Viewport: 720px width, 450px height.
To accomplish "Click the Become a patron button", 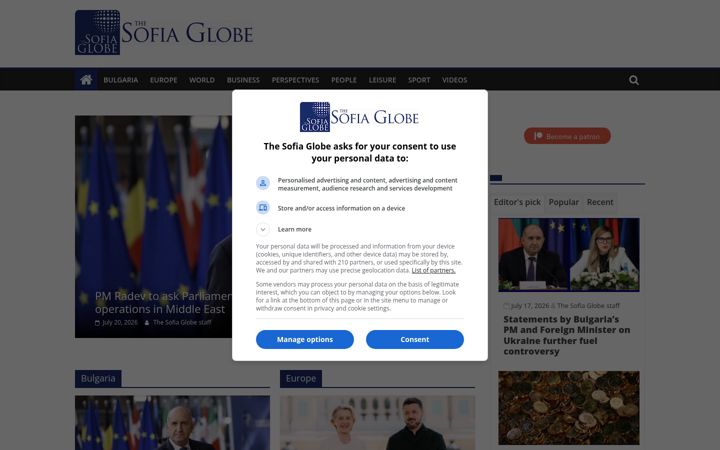I will (567, 136).
